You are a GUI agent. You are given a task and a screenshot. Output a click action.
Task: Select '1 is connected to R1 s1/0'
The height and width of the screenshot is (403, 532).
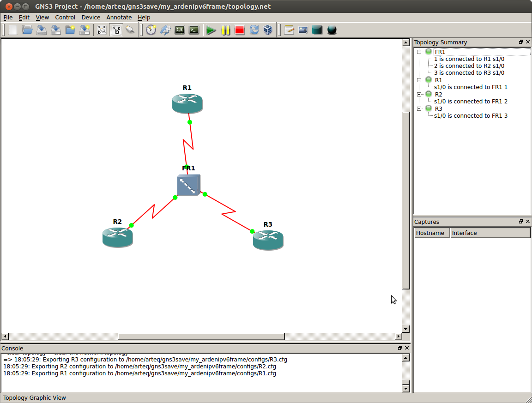(469, 59)
